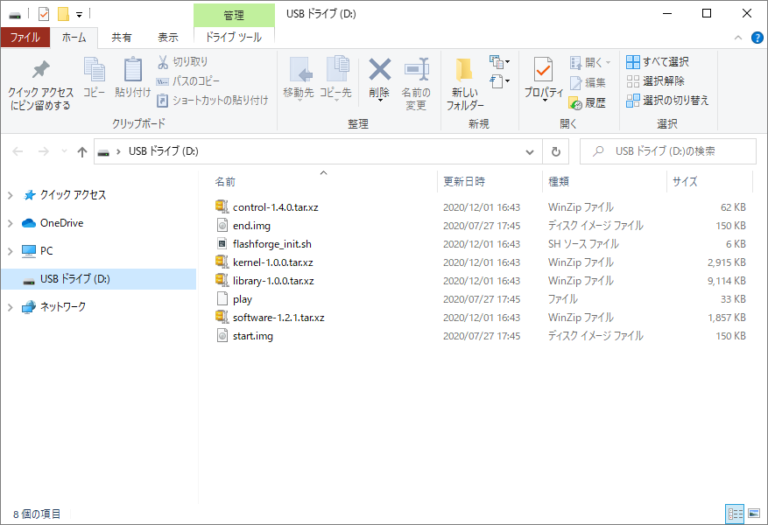
Task: Select file kernel-1.0.0.tar.xz
Action: click(x=273, y=262)
